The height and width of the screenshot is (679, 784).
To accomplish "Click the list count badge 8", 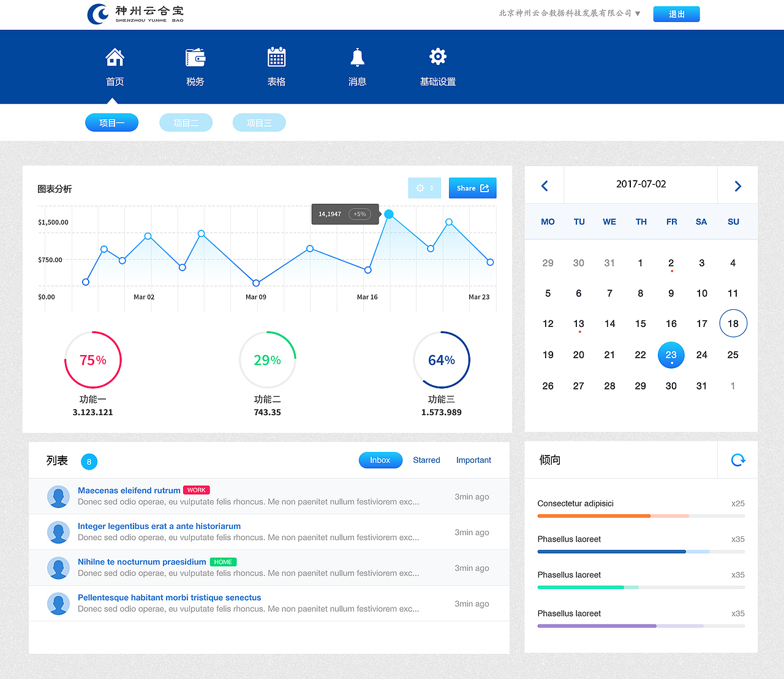I will (89, 462).
